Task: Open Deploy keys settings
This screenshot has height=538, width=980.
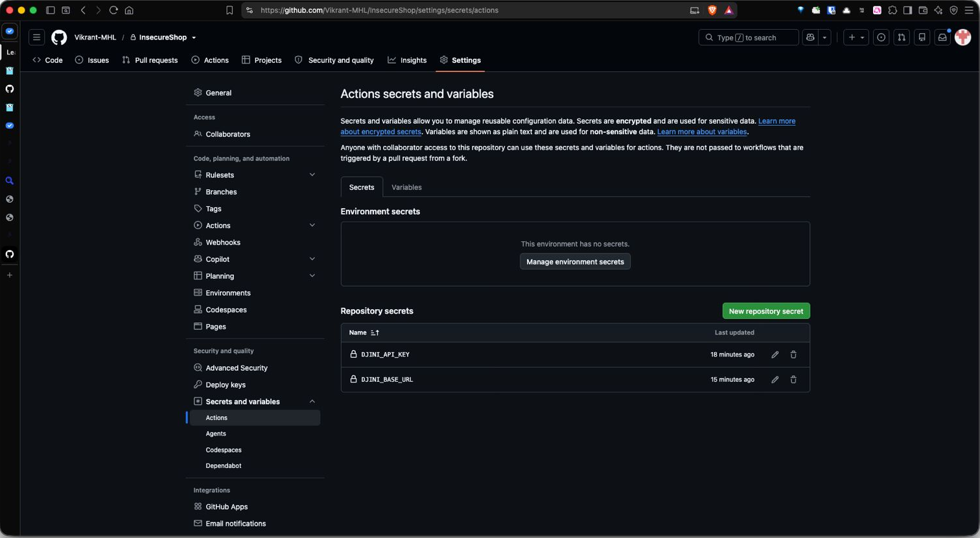Action: (x=226, y=385)
